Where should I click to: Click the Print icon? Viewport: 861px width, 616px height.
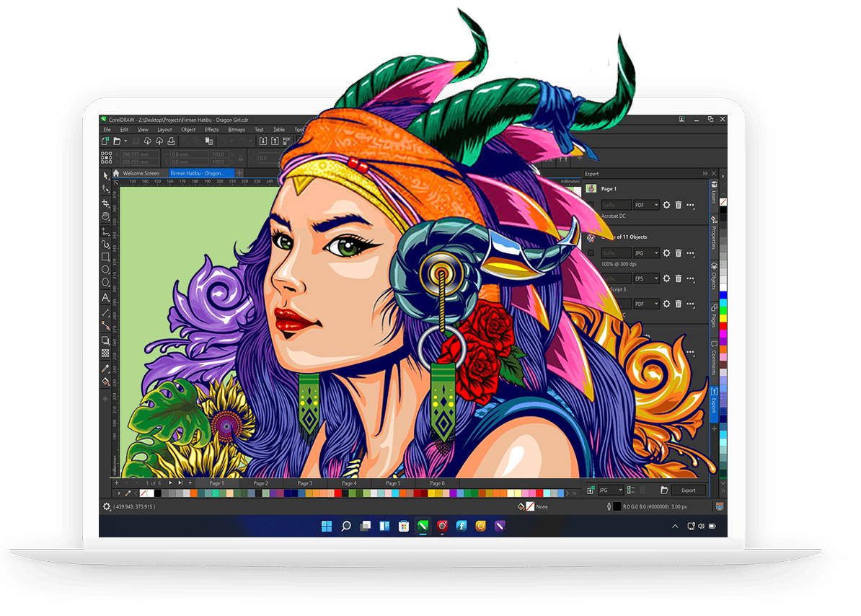click(x=172, y=141)
